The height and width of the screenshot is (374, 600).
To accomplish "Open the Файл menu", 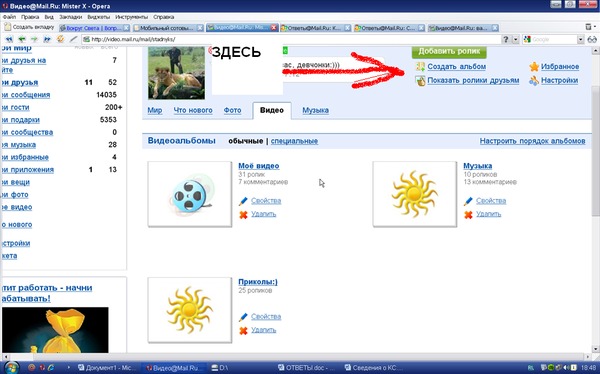I will [9, 17].
